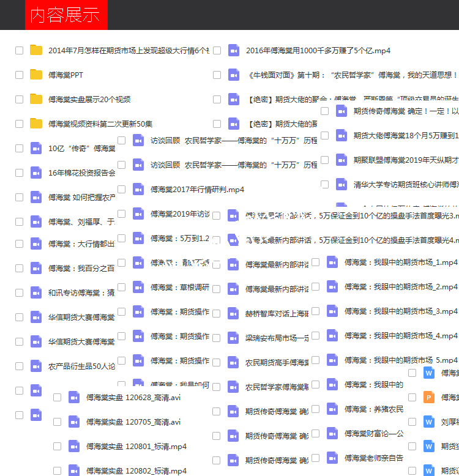
Task: Open file 傅海棠：我眼中的期货市场_2.mp4
Action: [x=400, y=287]
